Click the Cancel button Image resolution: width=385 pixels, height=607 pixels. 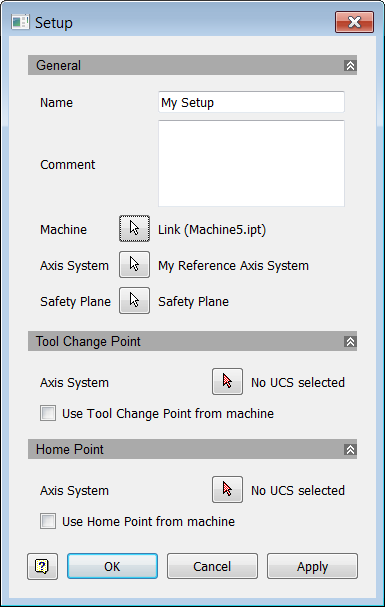(212, 566)
